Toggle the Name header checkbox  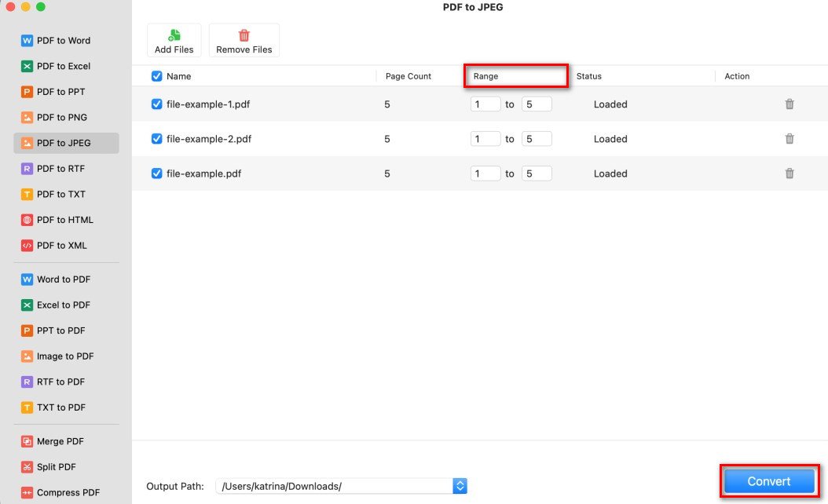(156, 75)
